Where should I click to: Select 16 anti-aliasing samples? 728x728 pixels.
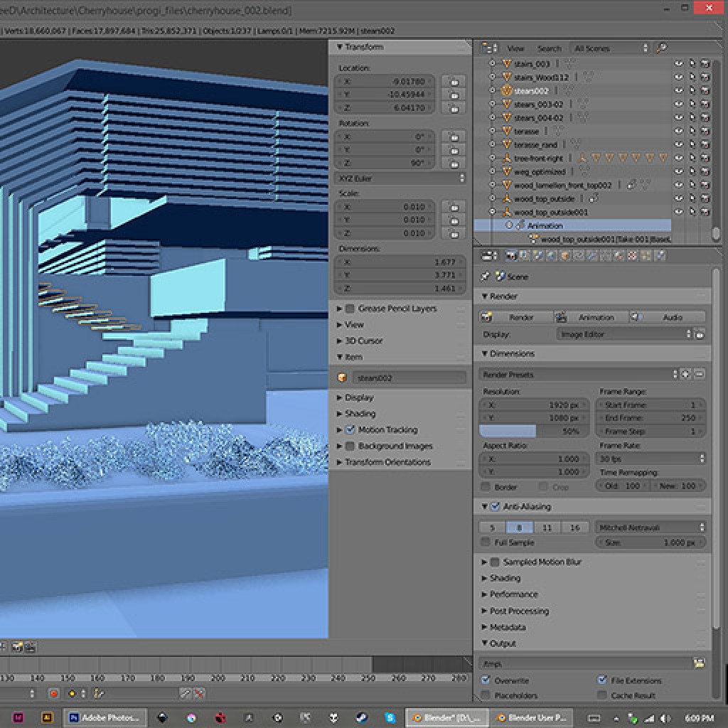(574, 528)
